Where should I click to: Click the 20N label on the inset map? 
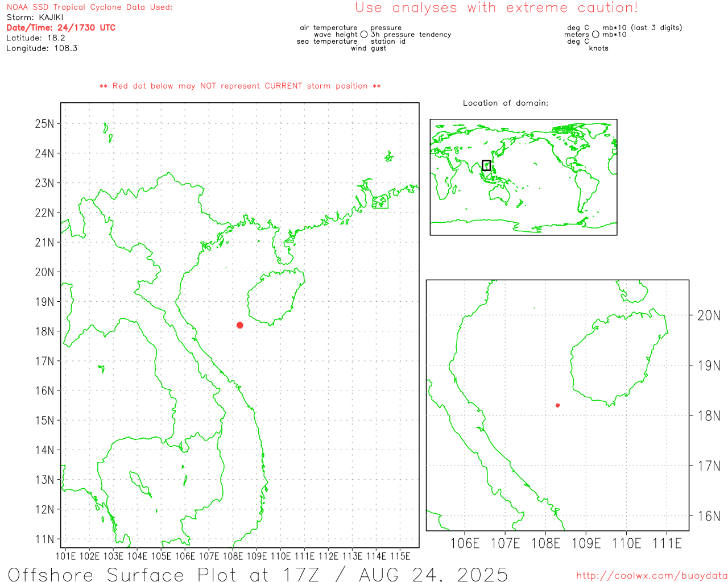[x=709, y=315]
